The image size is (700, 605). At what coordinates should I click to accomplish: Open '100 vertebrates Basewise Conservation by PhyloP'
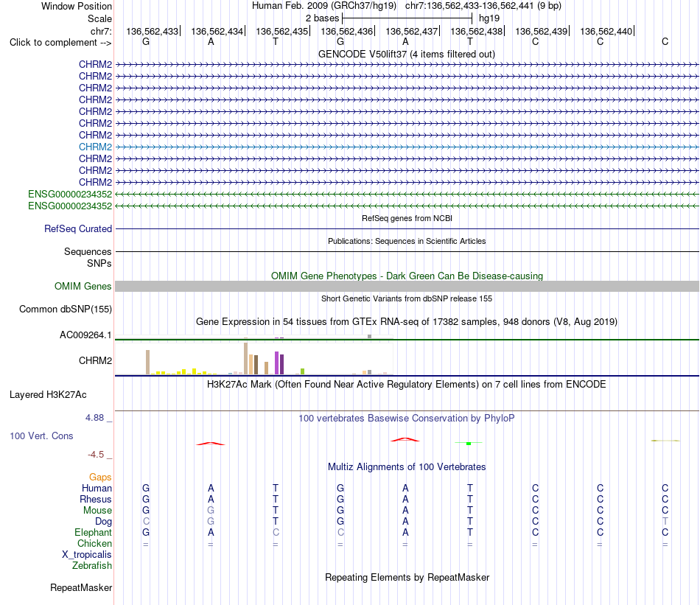[x=406, y=419]
